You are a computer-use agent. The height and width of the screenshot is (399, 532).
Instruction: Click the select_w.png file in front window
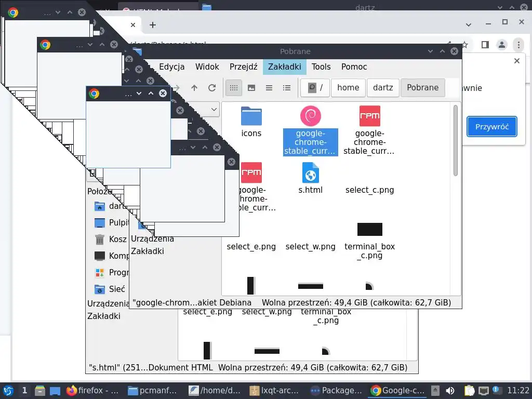[311, 247]
